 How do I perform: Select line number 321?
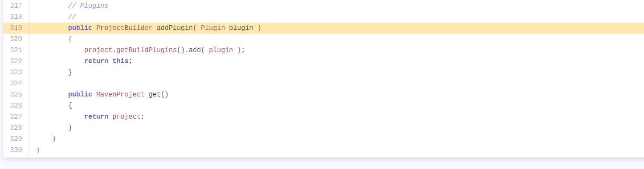16,50
